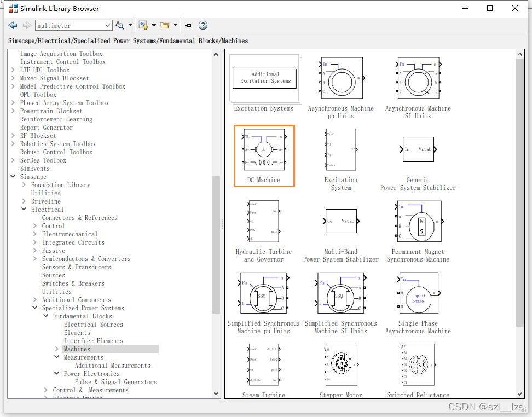The height and width of the screenshot is (417, 532).
Task: Collapse the Fundamental Blocks node
Action: (x=46, y=316)
